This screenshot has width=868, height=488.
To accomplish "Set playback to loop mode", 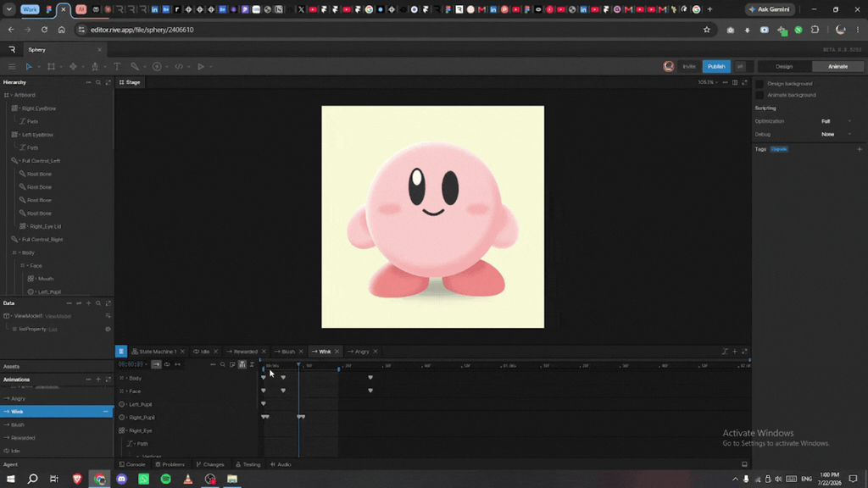I will pos(167,364).
